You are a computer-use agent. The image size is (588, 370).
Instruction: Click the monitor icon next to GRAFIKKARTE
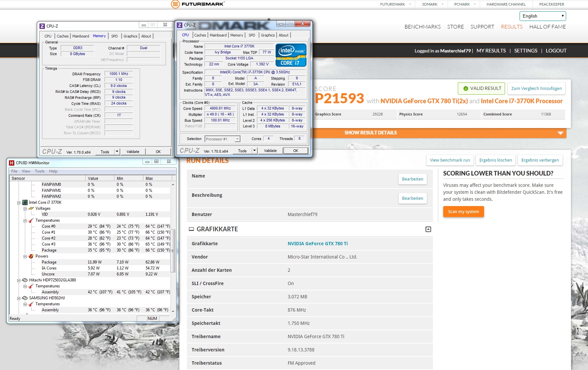coord(191,229)
